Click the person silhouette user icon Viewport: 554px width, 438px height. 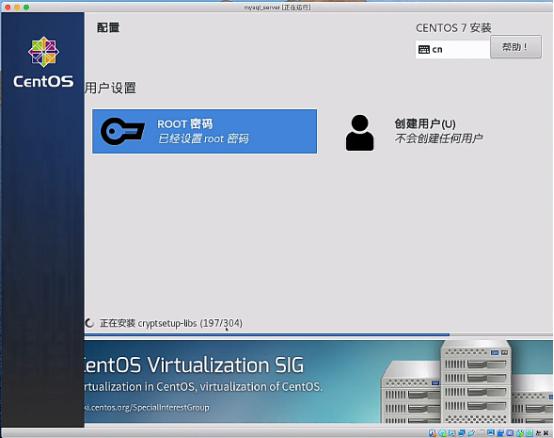359,133
